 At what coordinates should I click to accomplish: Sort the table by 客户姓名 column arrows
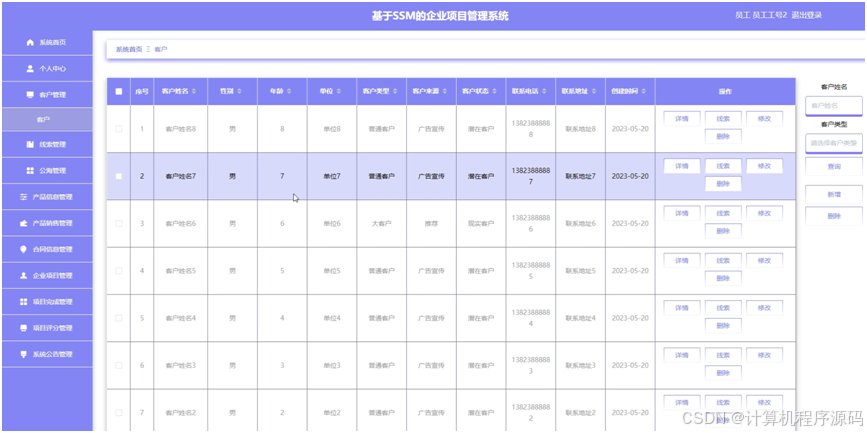[193, 91]
